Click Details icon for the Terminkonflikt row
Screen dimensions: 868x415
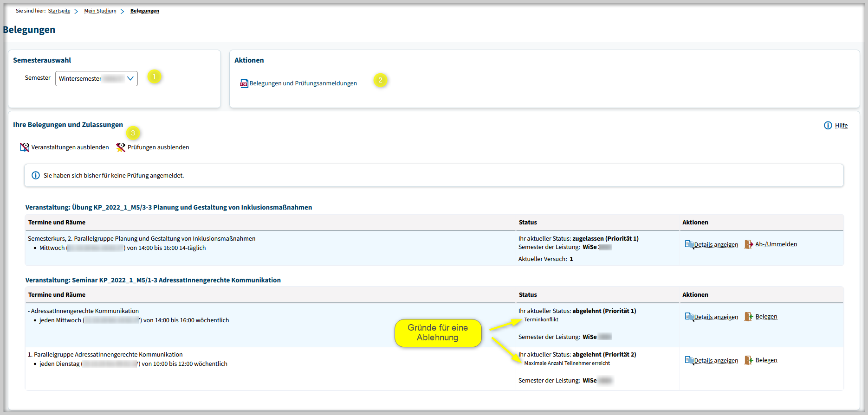tap(689, 317)
